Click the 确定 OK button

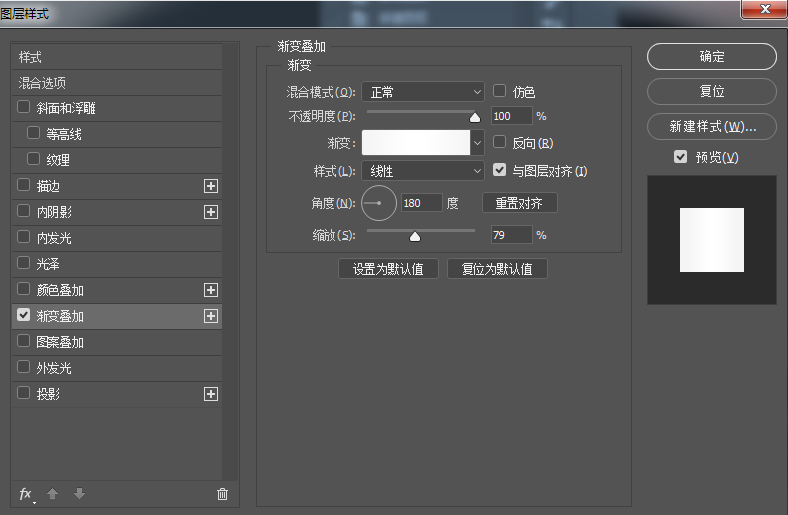712,56
